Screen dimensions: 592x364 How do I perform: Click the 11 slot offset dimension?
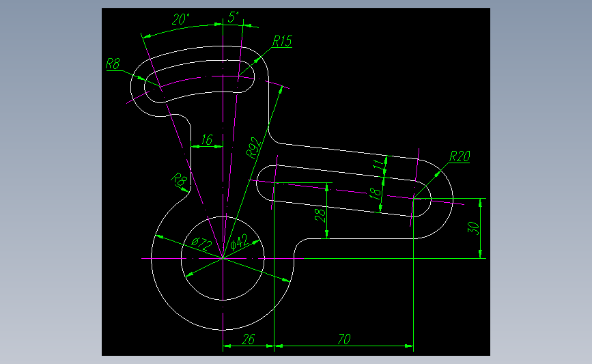pos(377,164)
